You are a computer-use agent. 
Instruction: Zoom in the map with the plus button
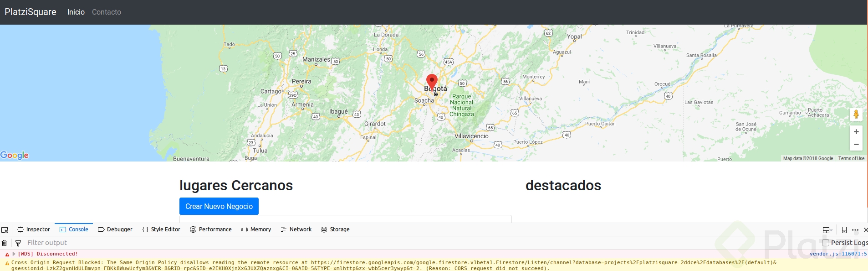point(856,131)
